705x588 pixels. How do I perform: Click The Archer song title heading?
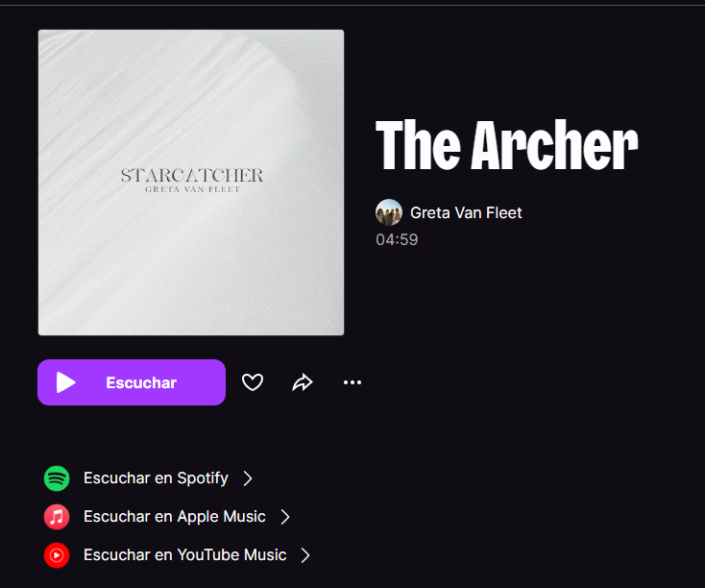[x=507, y=145]
